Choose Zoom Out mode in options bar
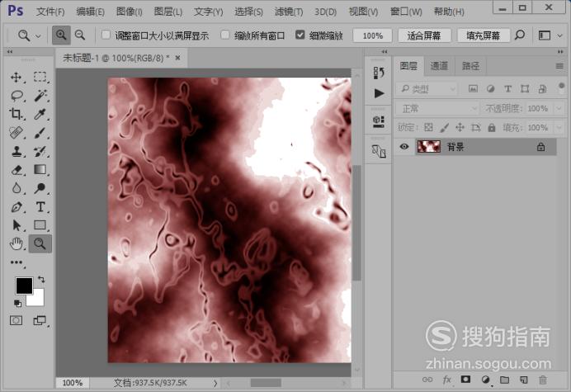 80,35
